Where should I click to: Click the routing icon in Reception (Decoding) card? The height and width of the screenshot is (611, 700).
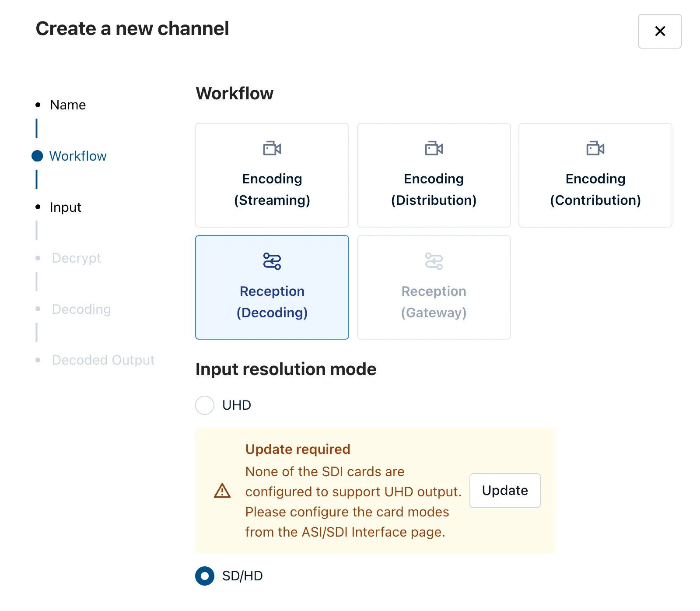click(x=272, y=261)
